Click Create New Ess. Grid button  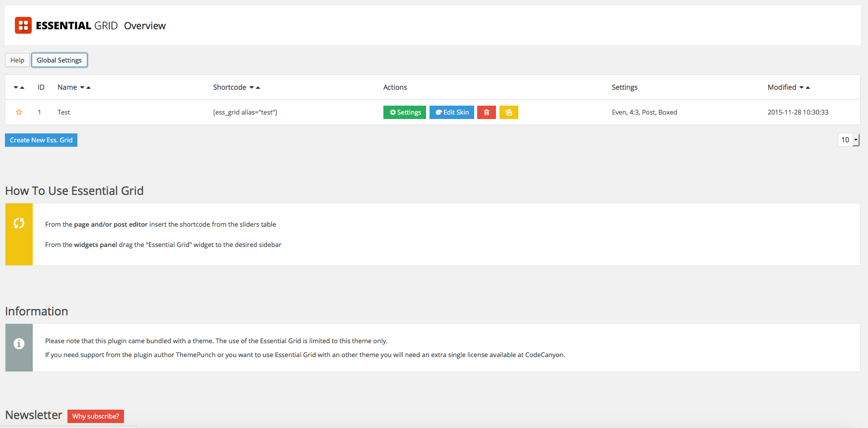[x=41, y=140]
